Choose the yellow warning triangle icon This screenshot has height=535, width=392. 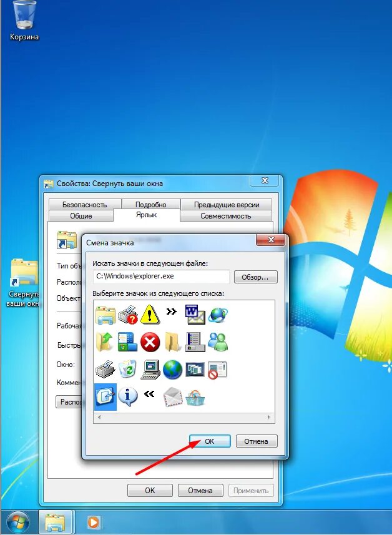pos(150,315)
